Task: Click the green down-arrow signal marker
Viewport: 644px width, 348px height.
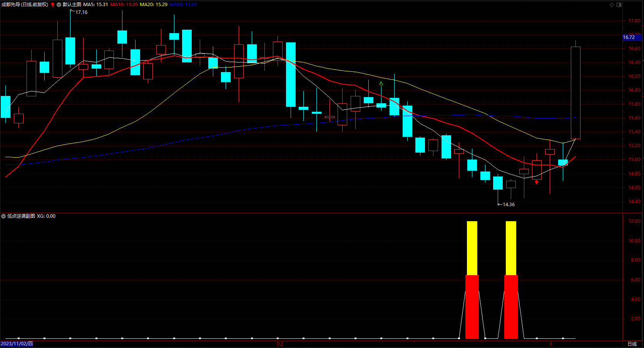Action: point(381,84)
